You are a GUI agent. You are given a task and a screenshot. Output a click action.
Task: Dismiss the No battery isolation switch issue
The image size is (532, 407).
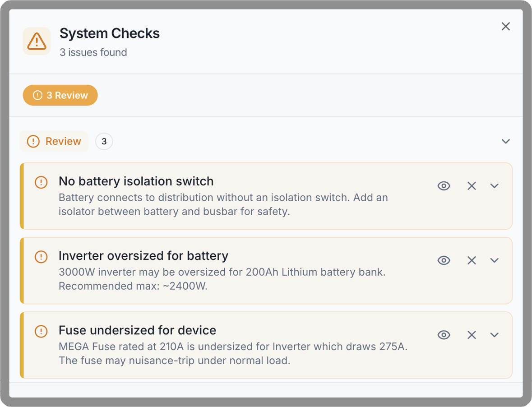tap(472, 186)
